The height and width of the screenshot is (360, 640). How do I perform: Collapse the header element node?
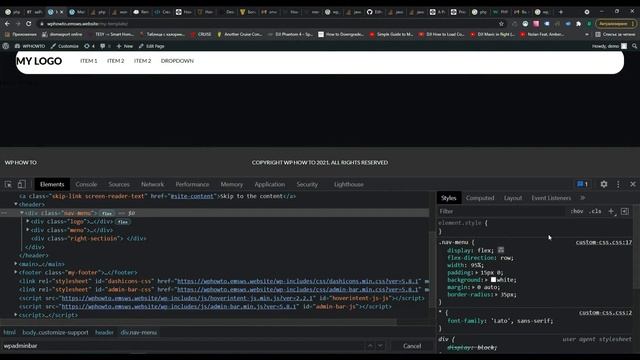16,204
